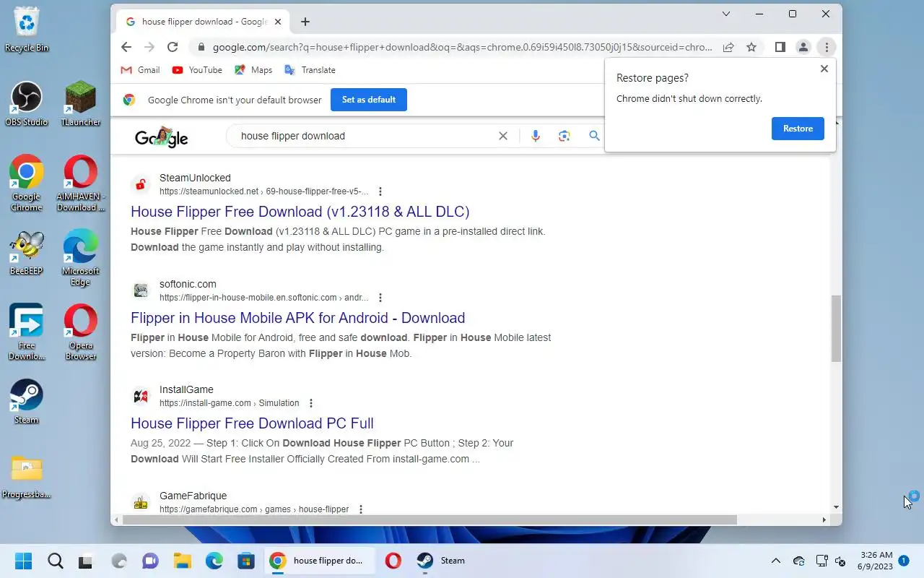
Task: Open the tab search chevron
Action: pyautogui.click(x=726, y=14)
